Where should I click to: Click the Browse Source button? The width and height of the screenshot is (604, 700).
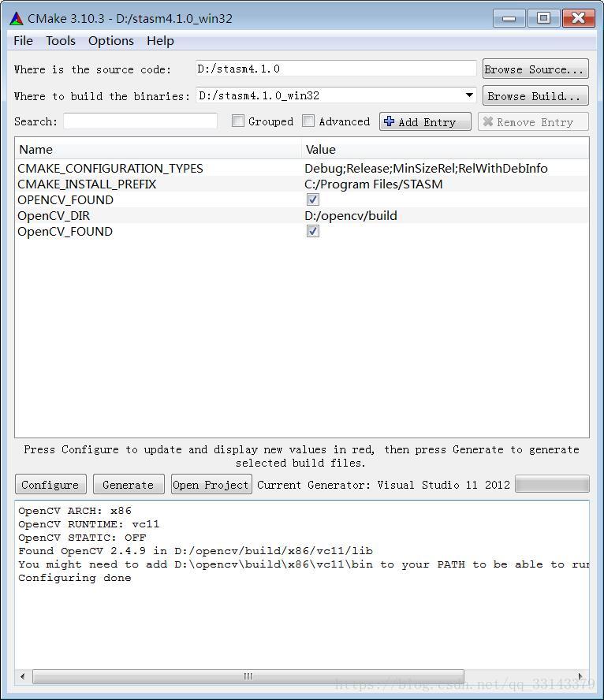[535, 69]
